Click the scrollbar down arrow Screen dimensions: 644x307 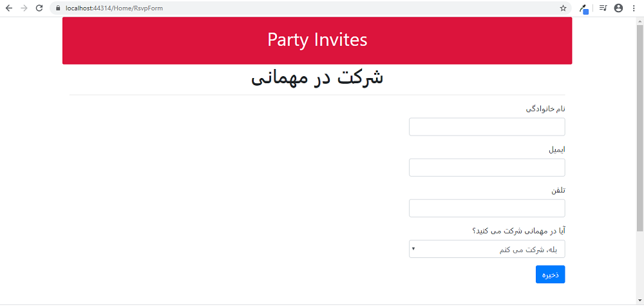[x=640, y=301]
